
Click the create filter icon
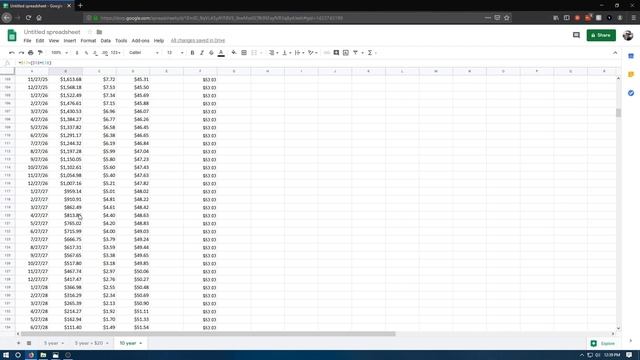pyautogui.click(x=356, y=53)
